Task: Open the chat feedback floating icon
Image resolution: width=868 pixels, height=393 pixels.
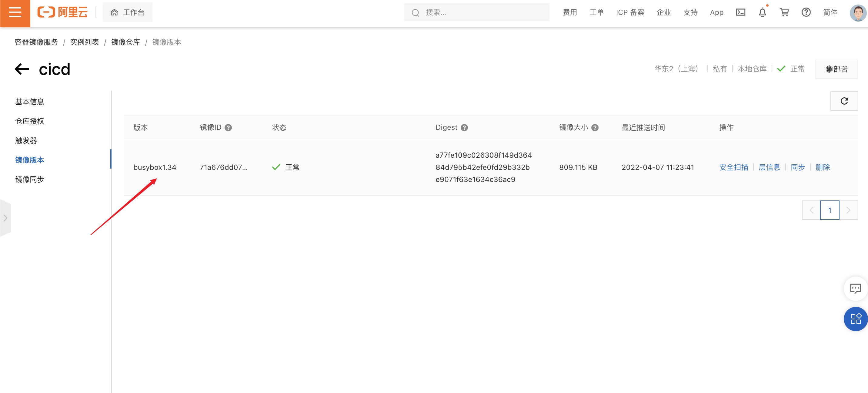Action: tap(855, 288)
